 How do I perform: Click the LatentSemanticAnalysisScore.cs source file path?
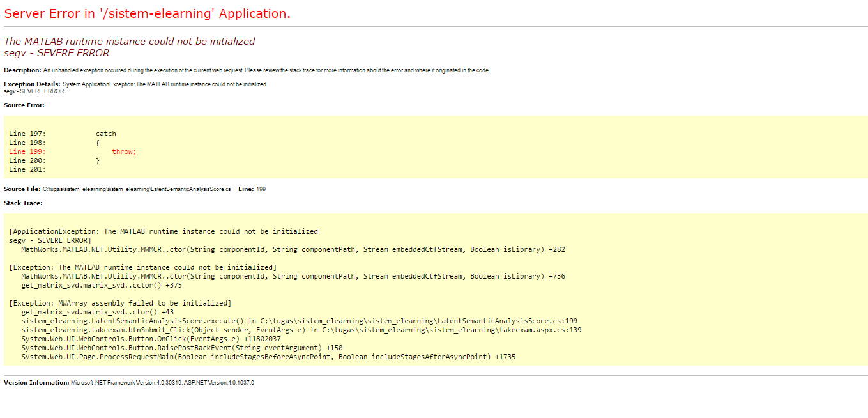pyautogui.click(x=136, y=189)
